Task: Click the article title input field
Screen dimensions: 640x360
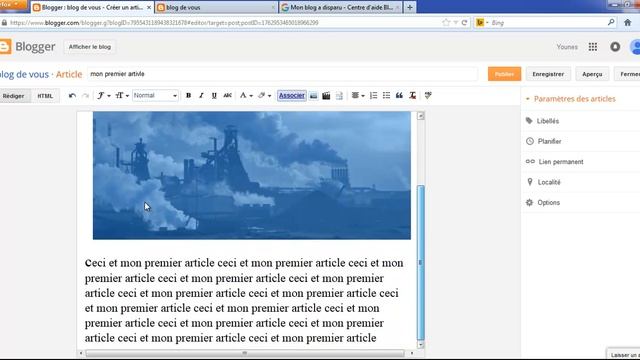Action: click(282, 74)
